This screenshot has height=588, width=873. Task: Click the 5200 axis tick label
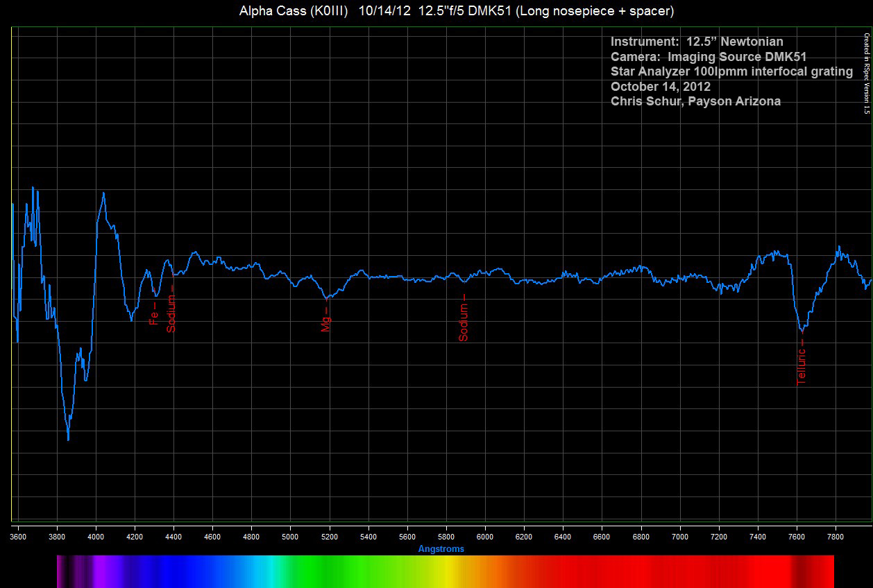[x=330, y=536]
